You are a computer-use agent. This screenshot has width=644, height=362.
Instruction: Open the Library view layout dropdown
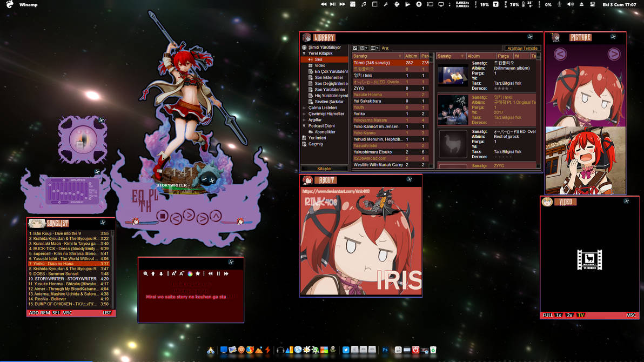tap(364, 48)
